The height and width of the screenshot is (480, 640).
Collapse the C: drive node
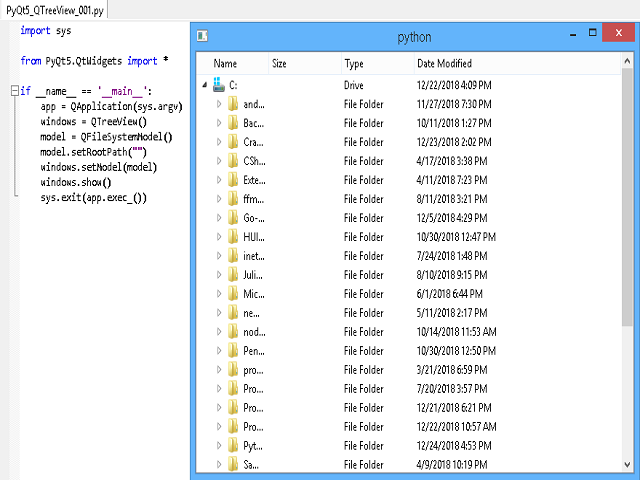pos(205,85)
